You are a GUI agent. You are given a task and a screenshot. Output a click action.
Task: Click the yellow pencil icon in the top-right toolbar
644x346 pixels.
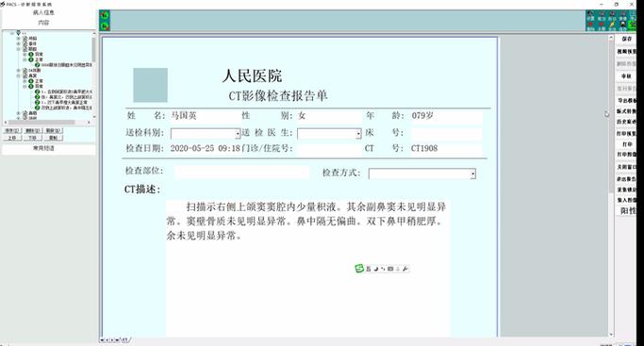(612, 25)
